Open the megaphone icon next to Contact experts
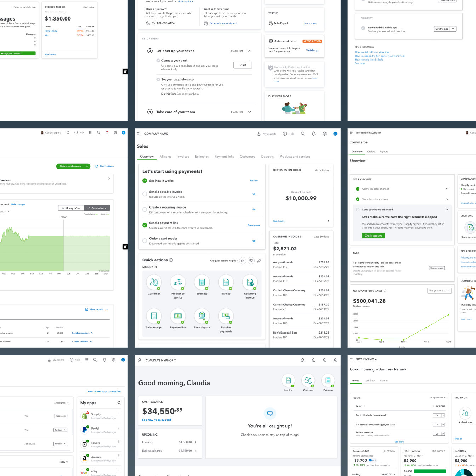Viewport: 476px width, 476px height. (x=68, y=132)
